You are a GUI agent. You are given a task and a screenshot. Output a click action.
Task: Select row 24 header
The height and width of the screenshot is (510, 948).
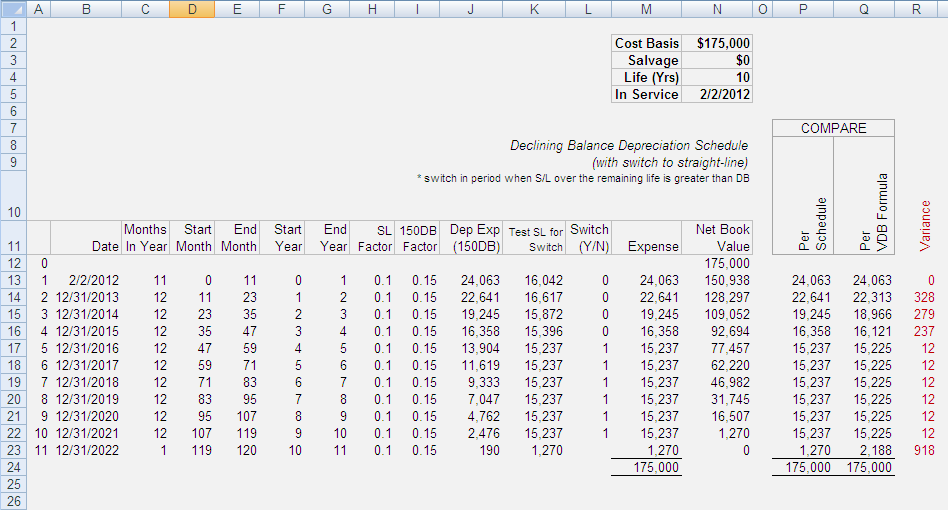13,467
